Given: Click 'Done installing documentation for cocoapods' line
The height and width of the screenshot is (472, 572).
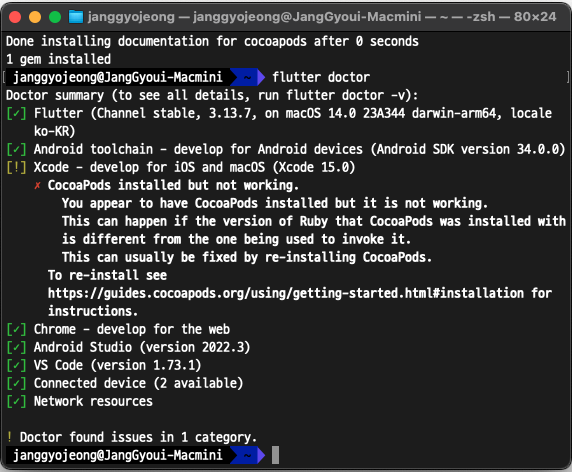Looking at the screenshot, I should pyautogui.click(x=212, y=41).
